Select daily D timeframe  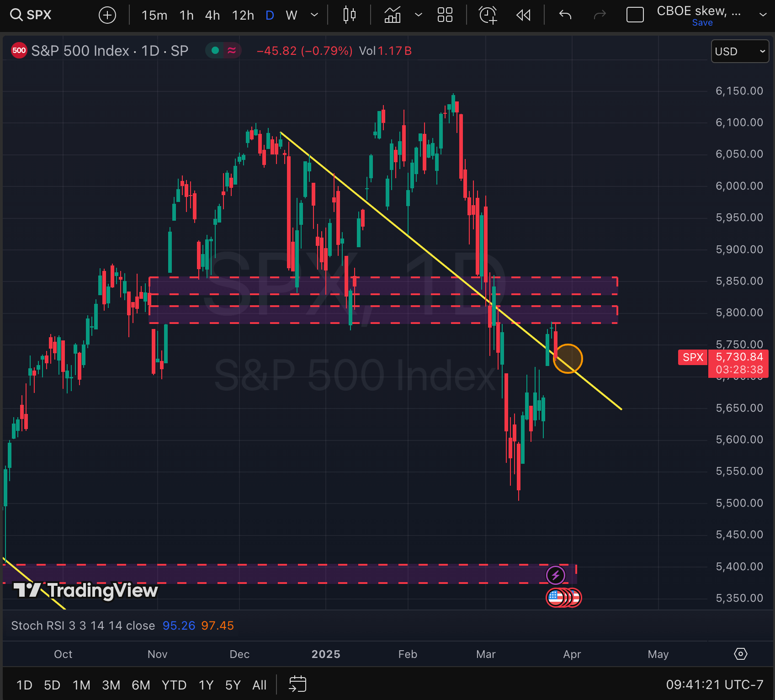(x=270, y=15)
